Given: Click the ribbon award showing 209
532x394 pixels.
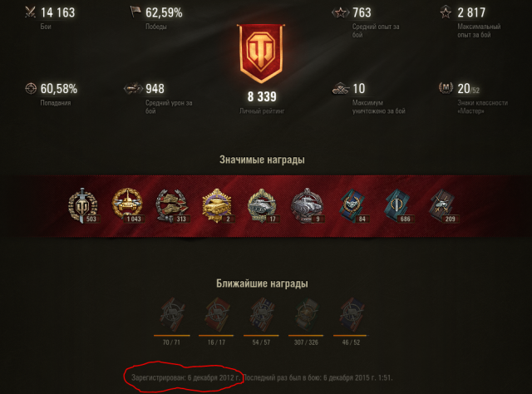Looking at the screenshot, I should tap(443, 205).
